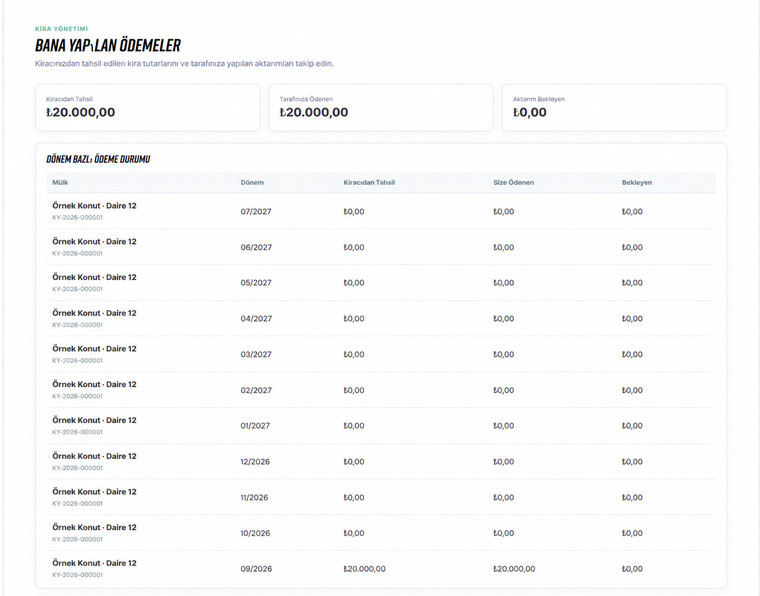Click the Bekleyen ₺0,00 cell for 12/2026
Image resolution: width=760 pixels, height=596 pixels.
pos(632,462)
